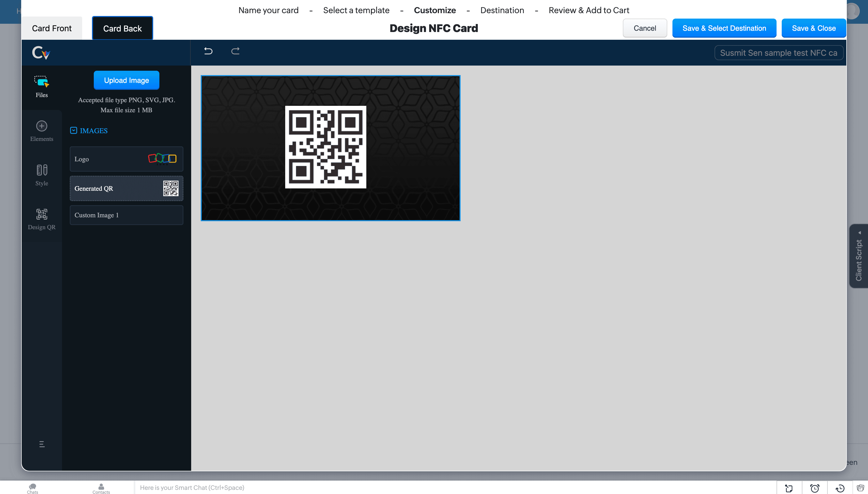Switch to the Card Front tab
This screenshot has width=868, height=494.
point(52,28)
